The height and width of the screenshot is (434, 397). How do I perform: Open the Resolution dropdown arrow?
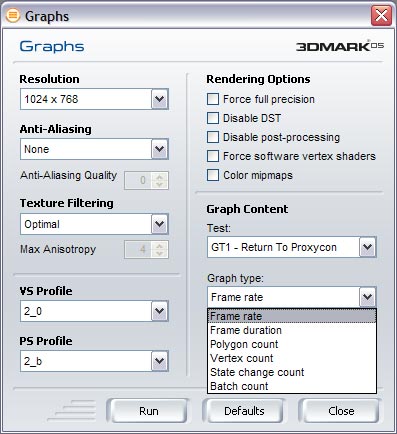pos(160,99)
